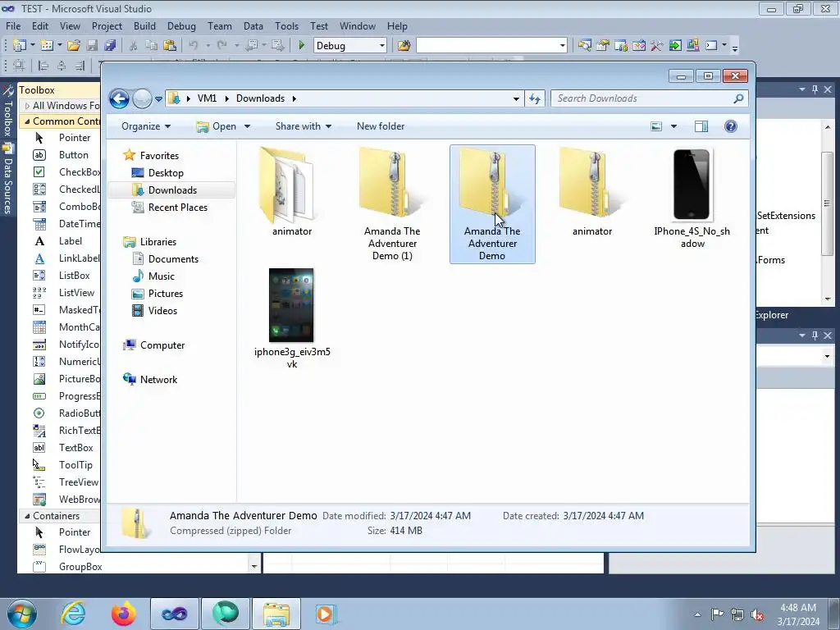The image size is (840, 630).
Task: Select Pictures library in navigation pane
Action: click(166, 294)
